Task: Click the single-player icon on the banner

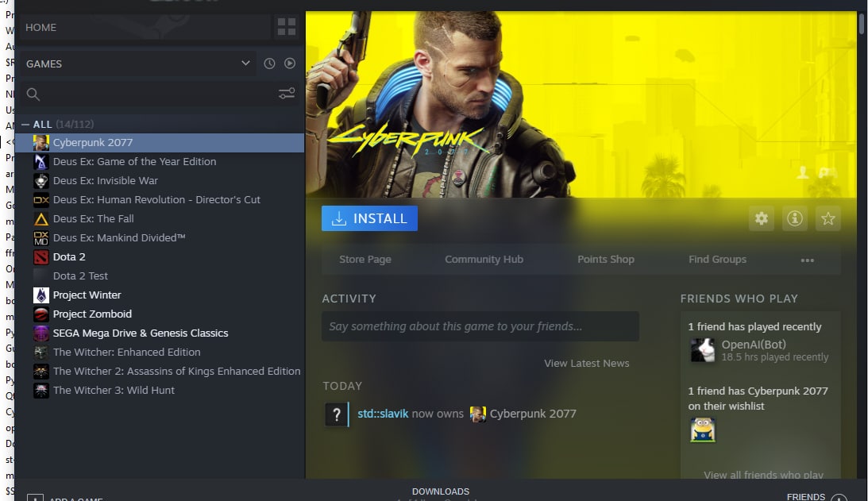Action: [x=803, y=173]
